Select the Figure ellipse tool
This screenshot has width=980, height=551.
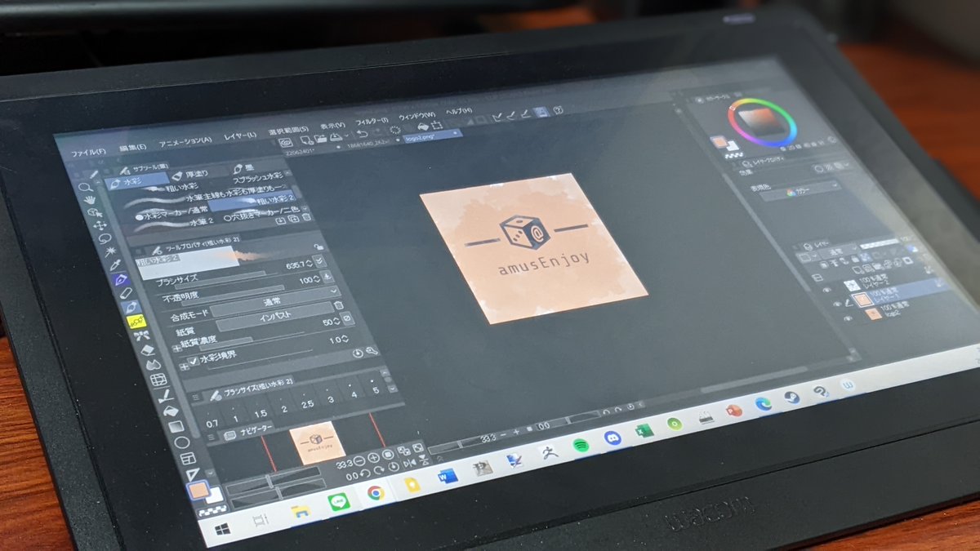pyautogui.click(x=182, y=442)
